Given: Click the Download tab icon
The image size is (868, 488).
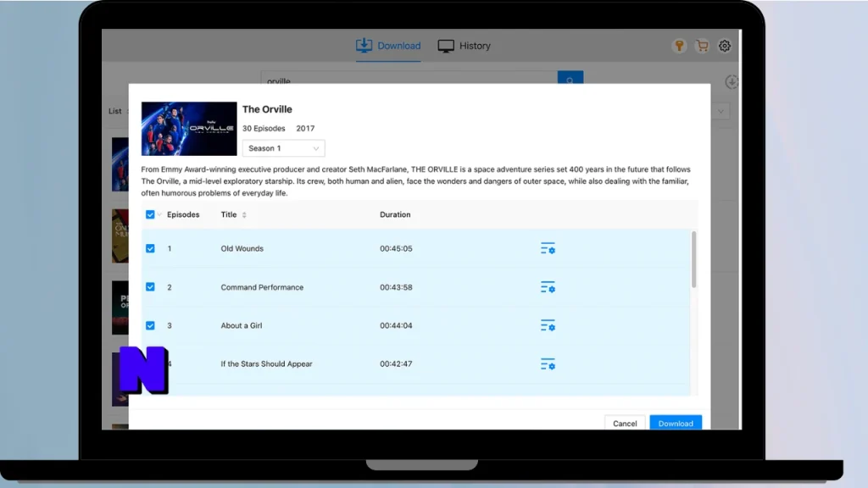Looking at the screenshot, I should [364, 46].
